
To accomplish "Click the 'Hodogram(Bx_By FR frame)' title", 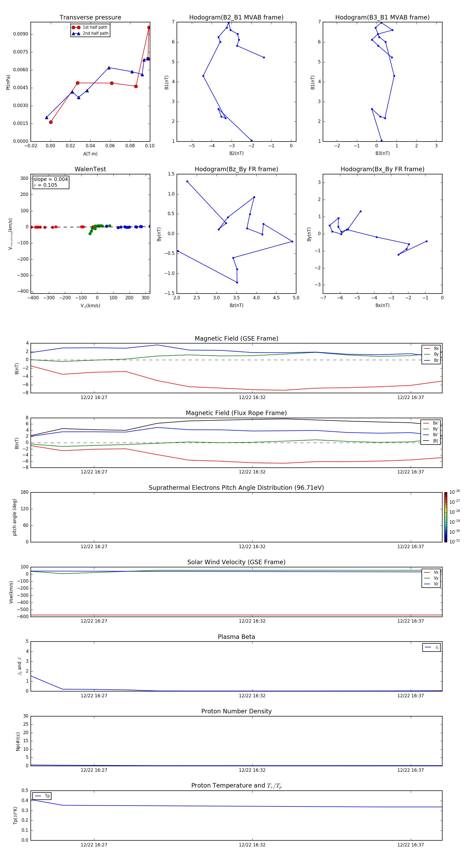I will pos(382,169).
